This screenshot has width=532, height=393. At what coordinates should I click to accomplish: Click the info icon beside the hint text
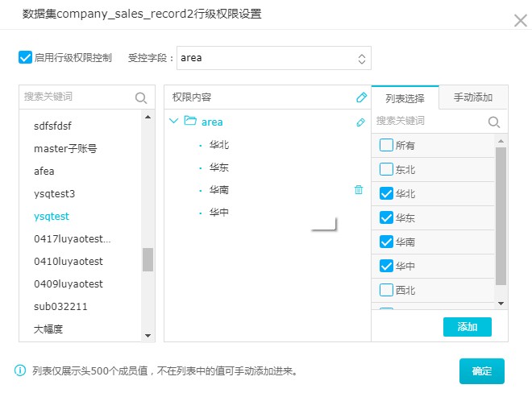pyautogui.click(x=20, y=370)
